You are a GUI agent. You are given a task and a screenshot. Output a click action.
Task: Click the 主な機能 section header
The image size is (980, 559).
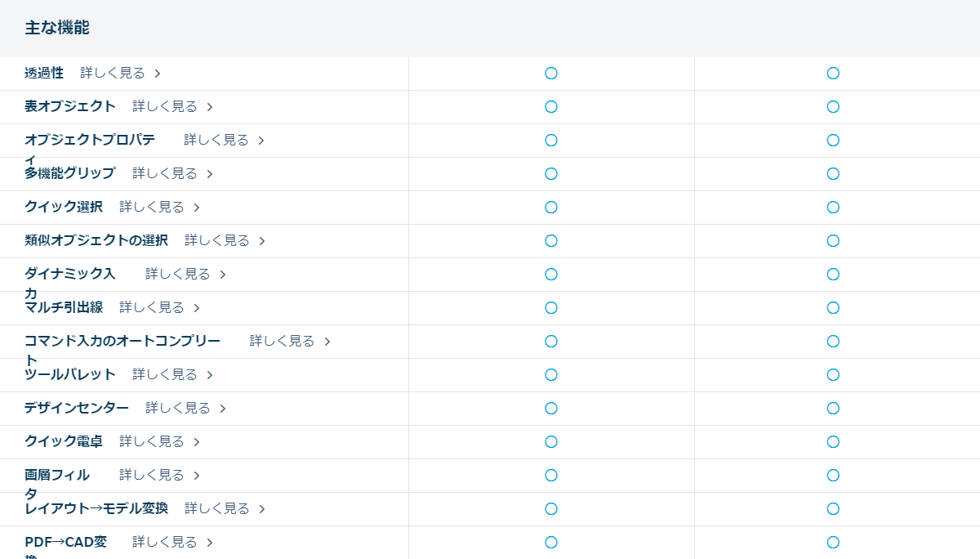pos(57,28)
